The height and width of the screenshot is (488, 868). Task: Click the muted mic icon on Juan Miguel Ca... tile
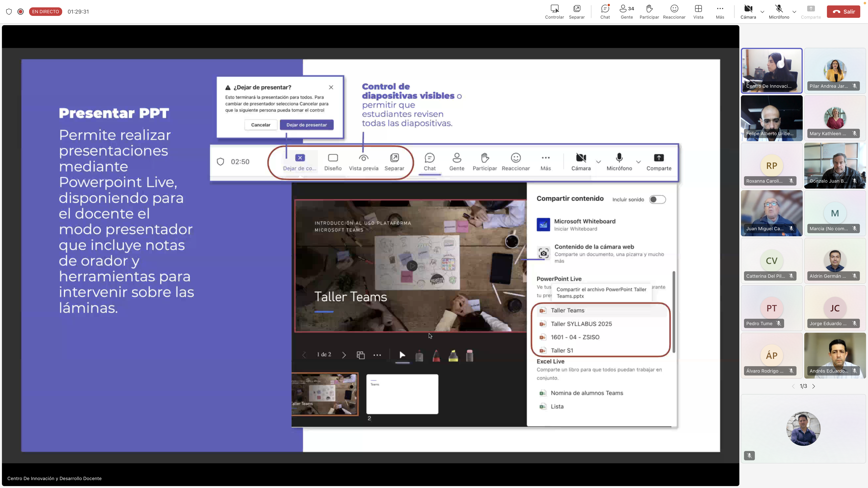(791, 228)
